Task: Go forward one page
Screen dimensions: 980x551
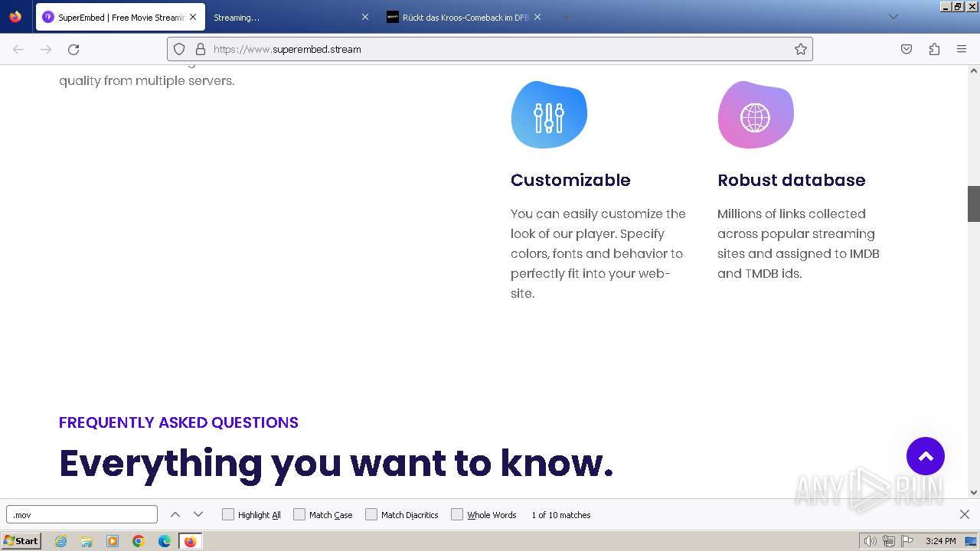Action: (x=46, y=49)
